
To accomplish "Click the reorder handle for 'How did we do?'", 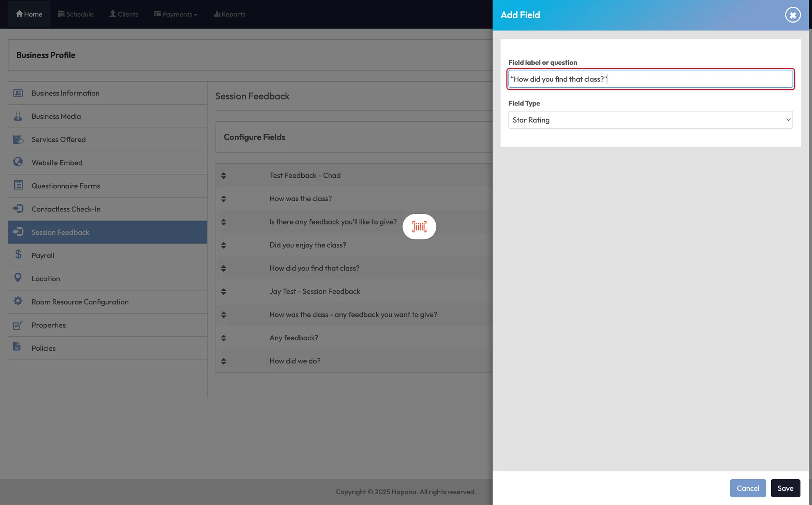I will tap(224, 361).
